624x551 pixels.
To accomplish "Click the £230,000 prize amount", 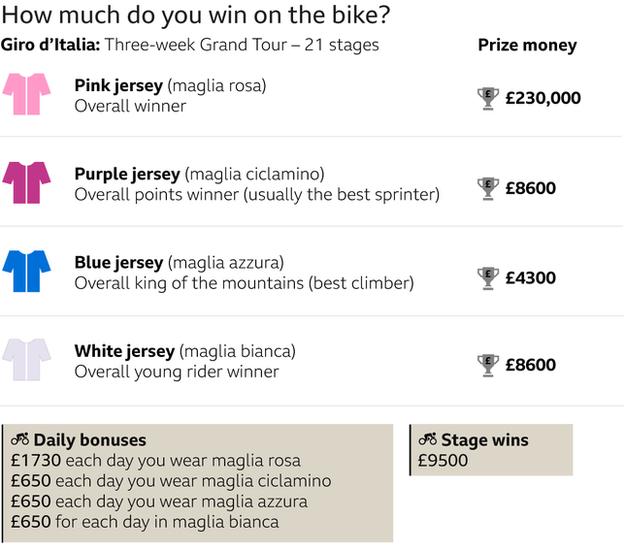I will tap(543, 98).
